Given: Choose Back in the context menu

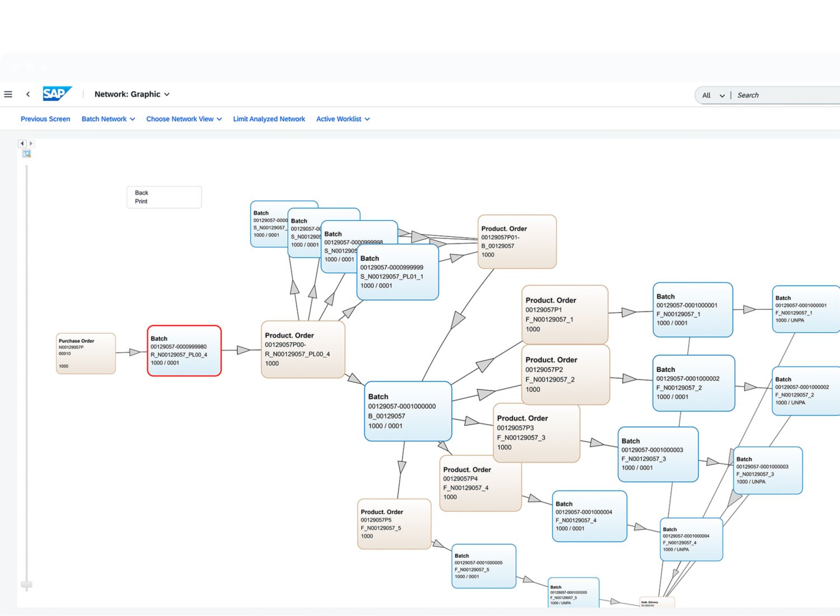Looking at the screenshot, I should tap(142, 193).
